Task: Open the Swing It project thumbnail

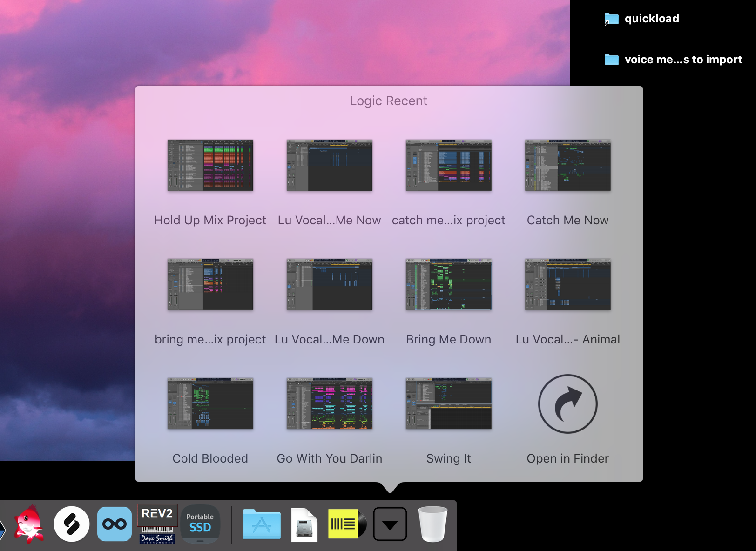Action: click(449, 403)
